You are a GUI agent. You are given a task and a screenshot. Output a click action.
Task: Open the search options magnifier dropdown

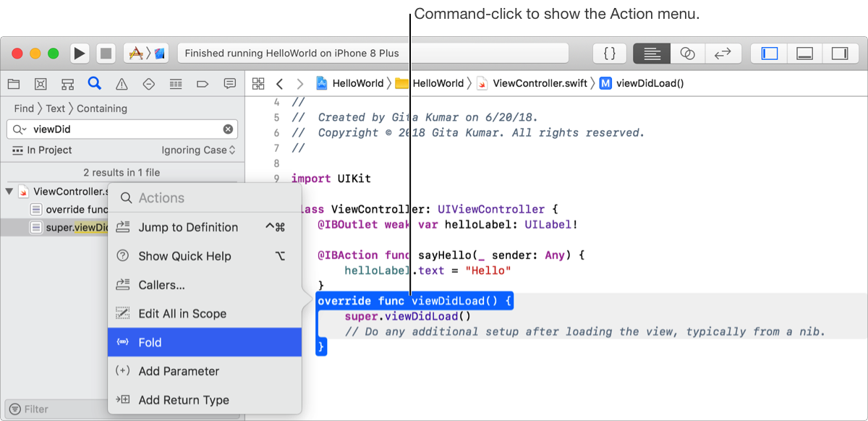coord(20,129)
